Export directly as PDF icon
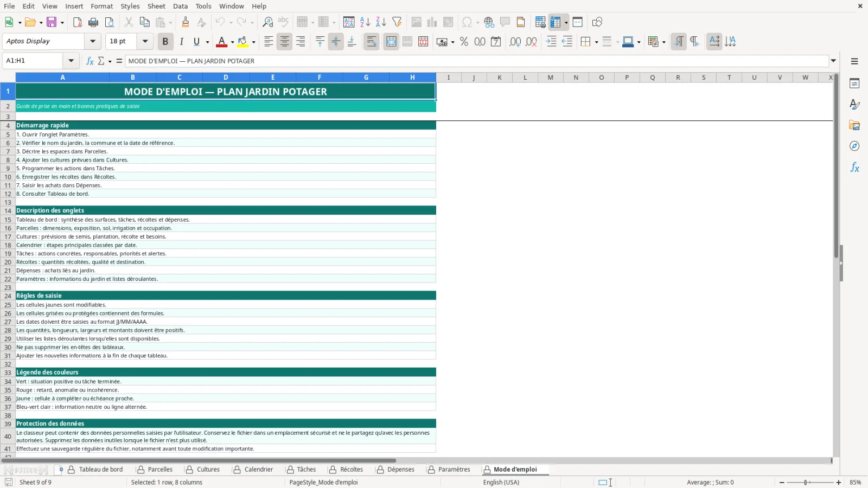868x488 pixels. coord(77,22)
